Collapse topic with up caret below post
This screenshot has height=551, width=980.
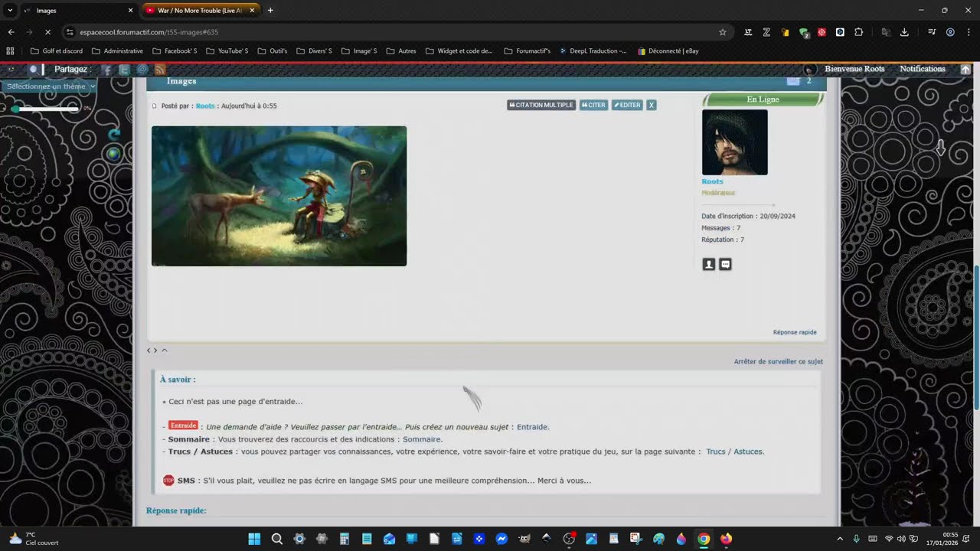[165, 350]
